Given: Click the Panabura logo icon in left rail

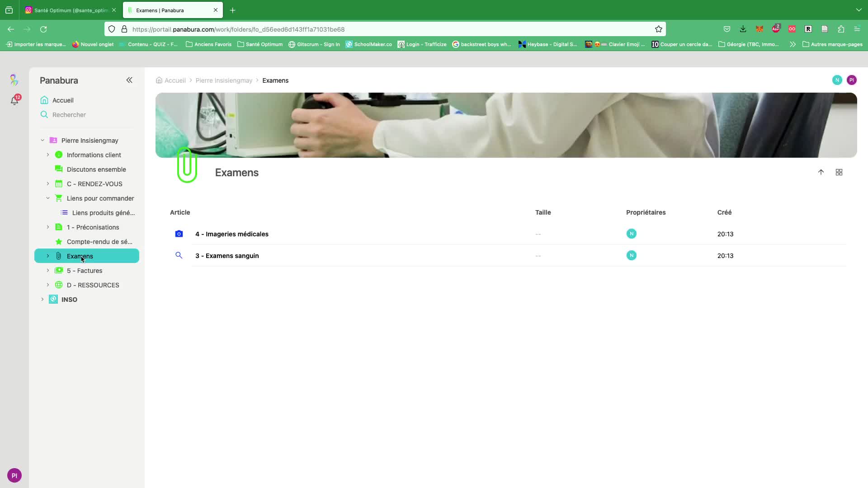Looking at the screenshot, I should tap(14, 80).
